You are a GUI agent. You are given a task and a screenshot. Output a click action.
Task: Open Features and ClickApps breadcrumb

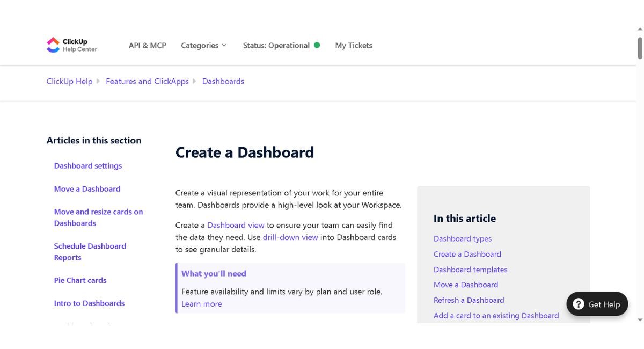click(147, 81)
